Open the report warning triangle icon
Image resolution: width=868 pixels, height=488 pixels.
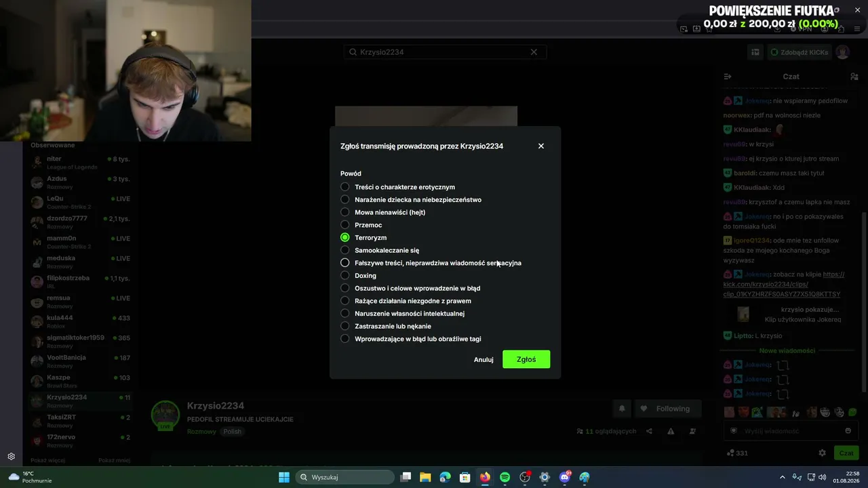pos(671,431)
